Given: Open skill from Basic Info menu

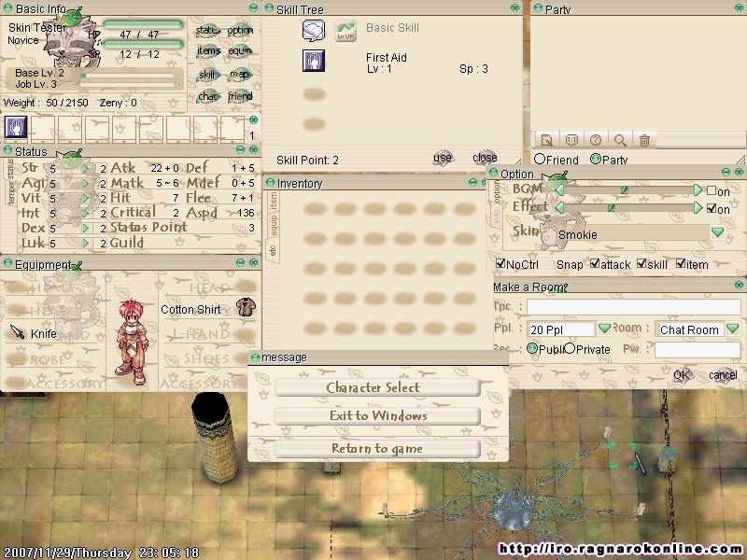Looking at the screenshot, I should [x=207, y=75].
